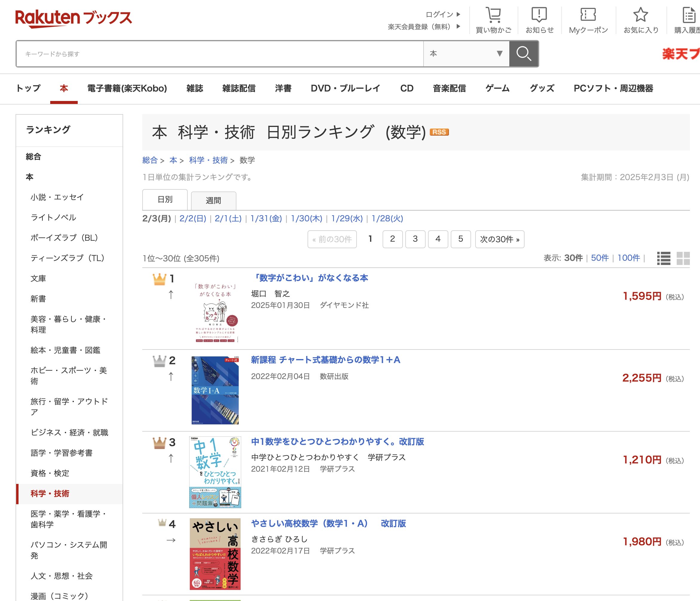Open DVD・ブルーレイ navigation tab
Viewport: 700px width, 601px height.
[346, 88]
